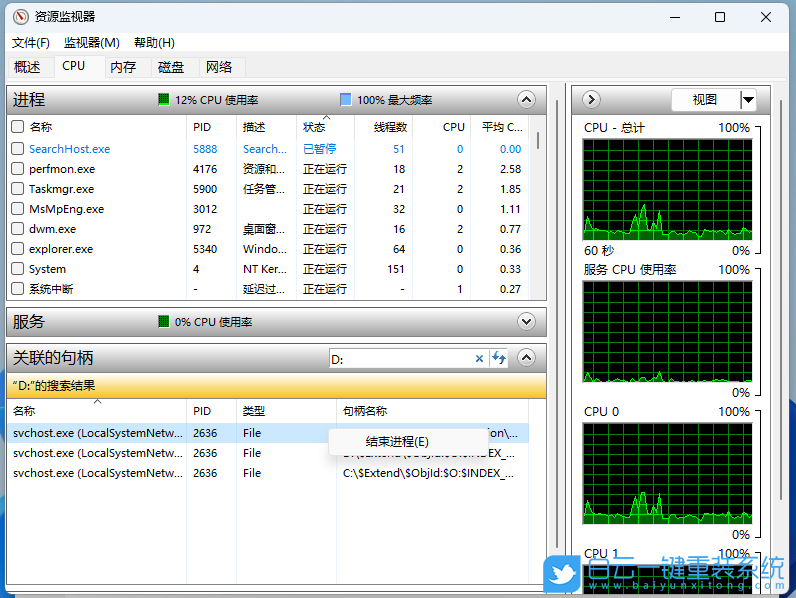
Task: Click the services CPU usage green indicator
Action: [x=164, y=322]
